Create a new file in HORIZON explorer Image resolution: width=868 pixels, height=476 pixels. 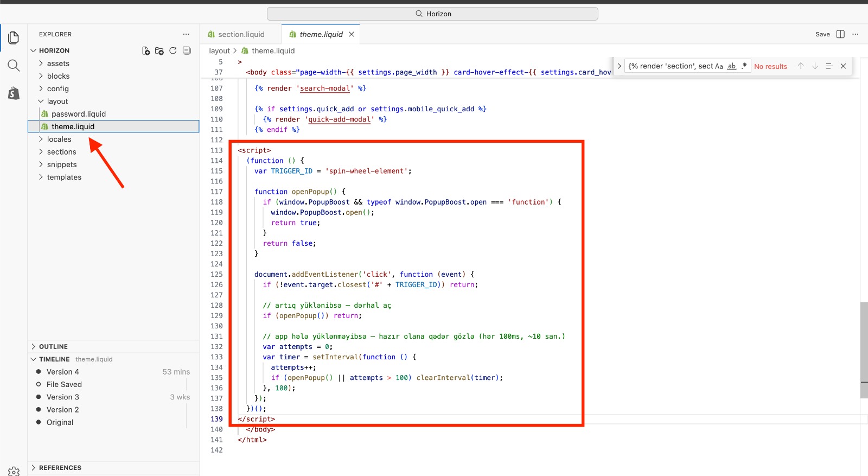point(146,50)
